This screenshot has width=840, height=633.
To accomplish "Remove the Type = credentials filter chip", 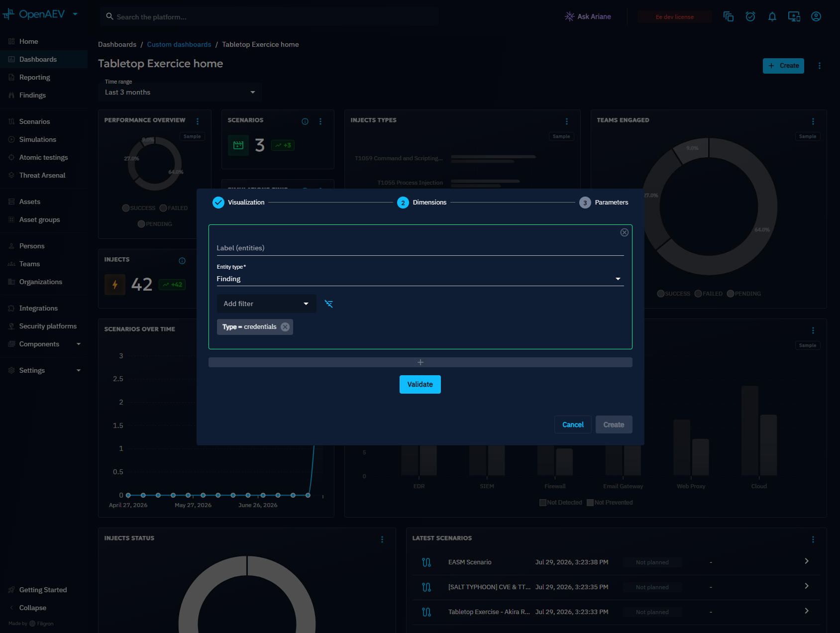I will [x=285, y=327].
